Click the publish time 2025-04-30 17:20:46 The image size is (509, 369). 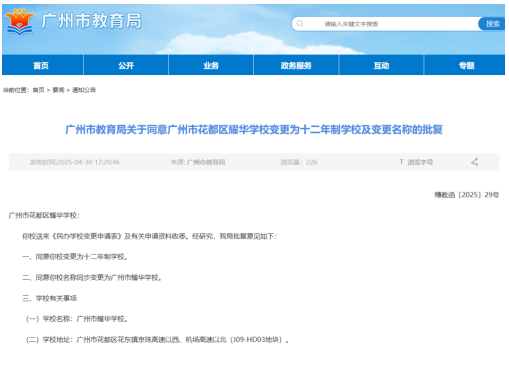[75, 162]
